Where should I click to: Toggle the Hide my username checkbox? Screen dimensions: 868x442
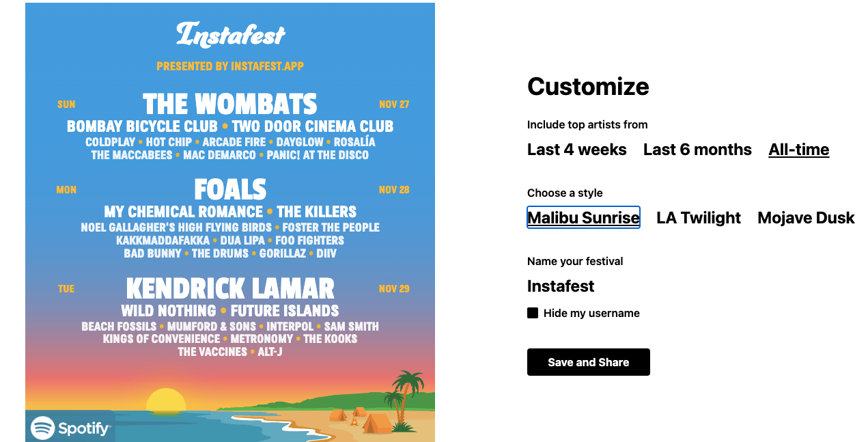[x=533, y=313]
